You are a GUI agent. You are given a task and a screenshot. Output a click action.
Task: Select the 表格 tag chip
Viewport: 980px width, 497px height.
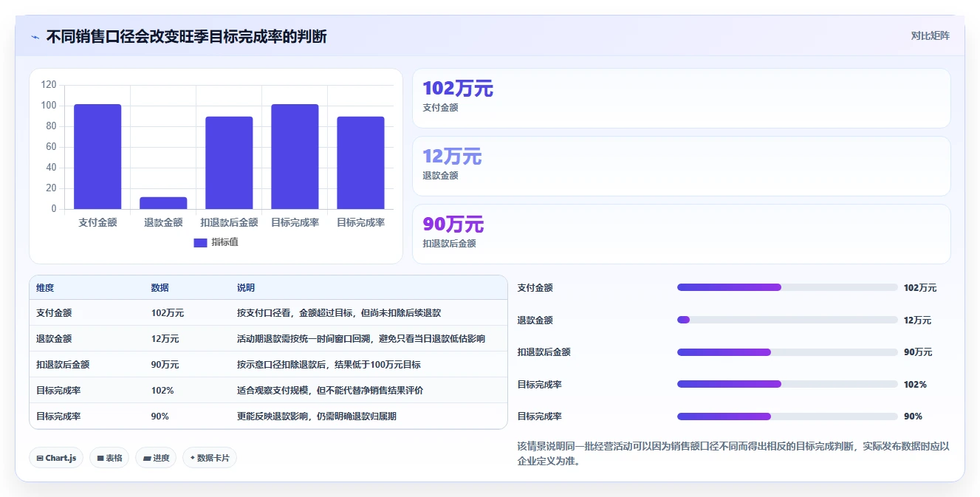[x=109, y=458]
